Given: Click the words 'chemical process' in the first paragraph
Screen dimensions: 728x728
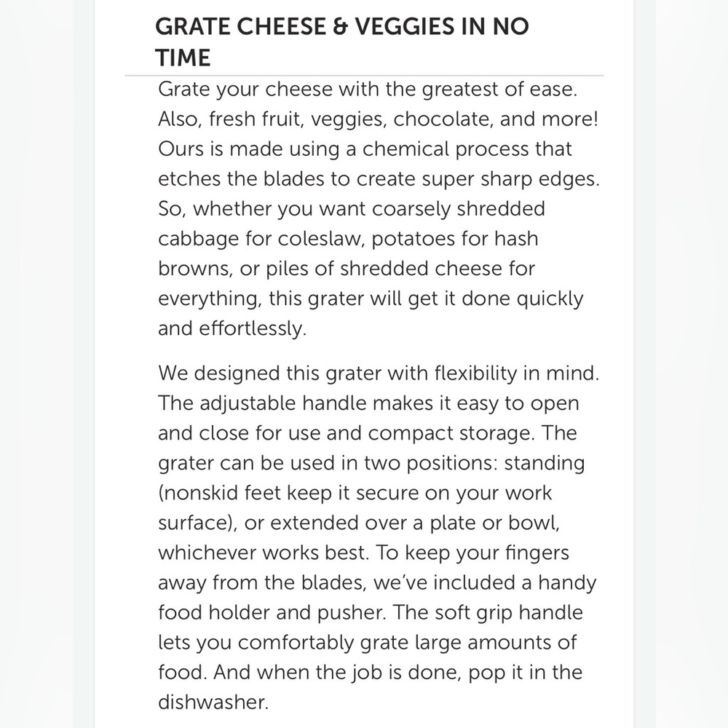Looking at the screenshot, I should (x=446, y=149).
